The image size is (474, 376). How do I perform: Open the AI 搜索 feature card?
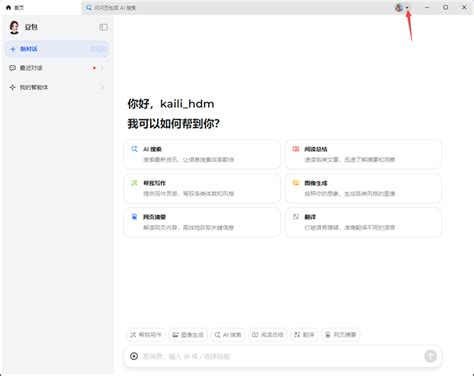click(x=202, y=154)
